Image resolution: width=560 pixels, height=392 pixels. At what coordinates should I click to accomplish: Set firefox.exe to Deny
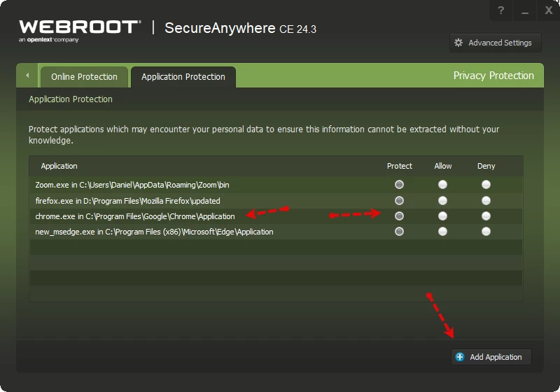486,201
